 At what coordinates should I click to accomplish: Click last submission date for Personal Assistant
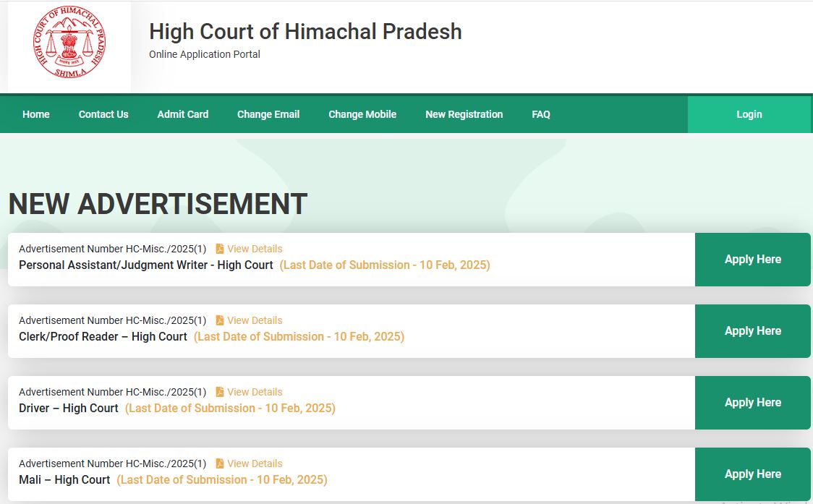(385, 265)
